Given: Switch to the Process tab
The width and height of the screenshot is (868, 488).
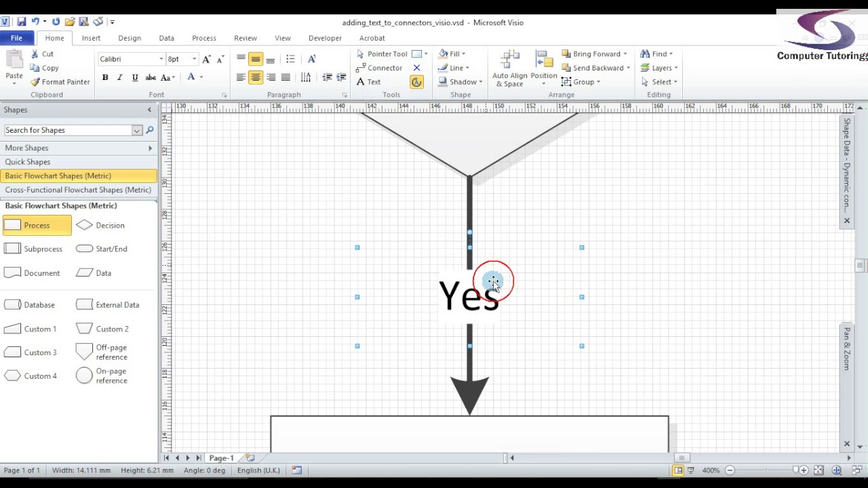Looking at the screenshot, I should tap(203, 38).
